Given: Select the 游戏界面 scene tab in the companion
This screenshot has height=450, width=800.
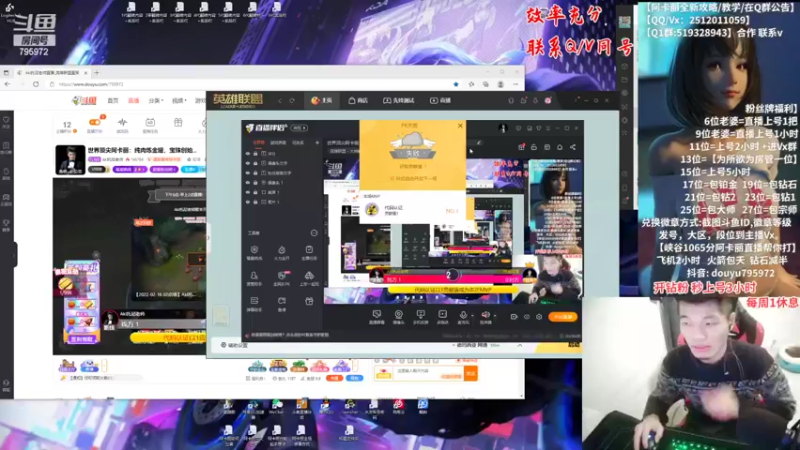Looking at the screenshot, I should pyautogui.click(x=278, y=143).
